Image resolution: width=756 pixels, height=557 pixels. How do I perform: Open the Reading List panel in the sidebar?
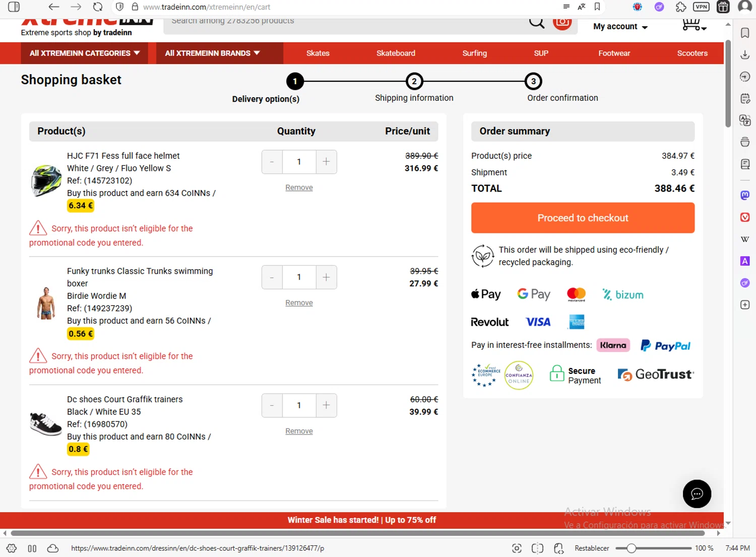pyautogui.click(x=745, y=164)
